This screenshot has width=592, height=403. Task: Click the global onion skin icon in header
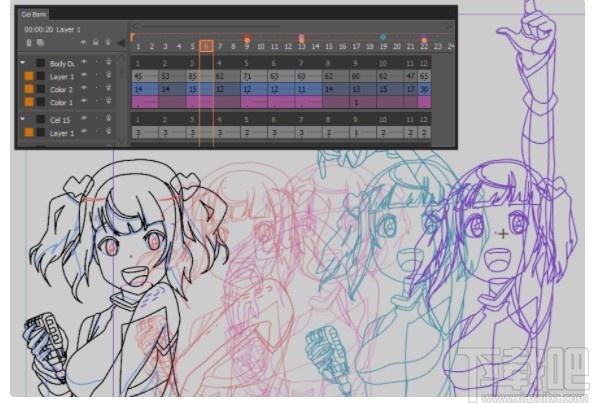point(108,42)
